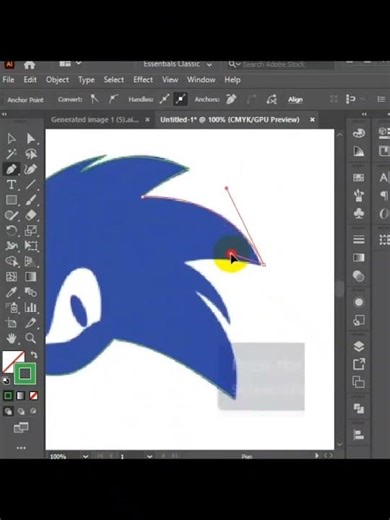Image resolution: width=390 pixels, height=520 pixels.
Task: Open the Type menu
Action: click(86, 80)
